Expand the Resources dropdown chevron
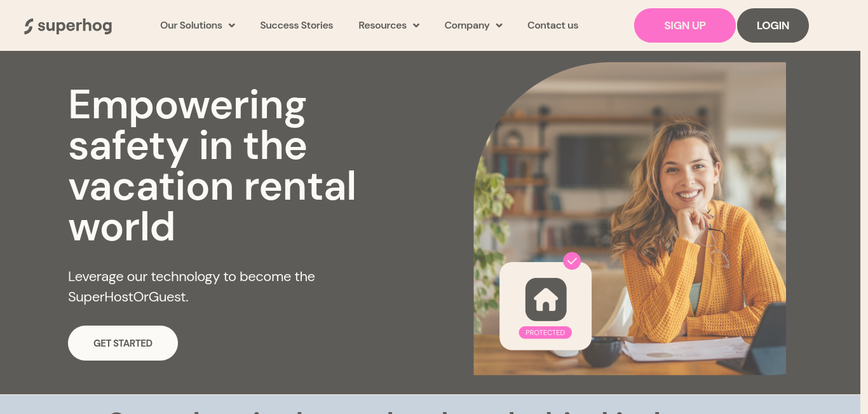Viewport: 868px width, 414px height. (x=416, y=25)
